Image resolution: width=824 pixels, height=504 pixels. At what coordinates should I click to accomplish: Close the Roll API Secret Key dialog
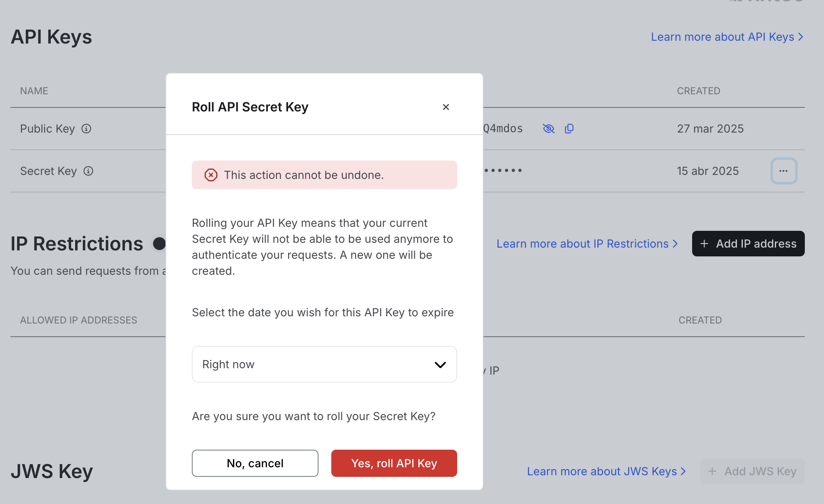(446, 107)
